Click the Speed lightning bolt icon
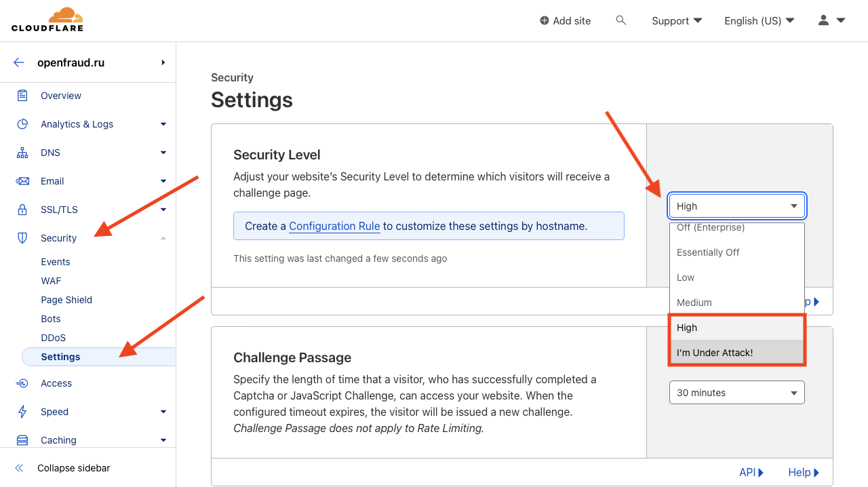This screenshot has width=868, height=487. click(22, 412)
